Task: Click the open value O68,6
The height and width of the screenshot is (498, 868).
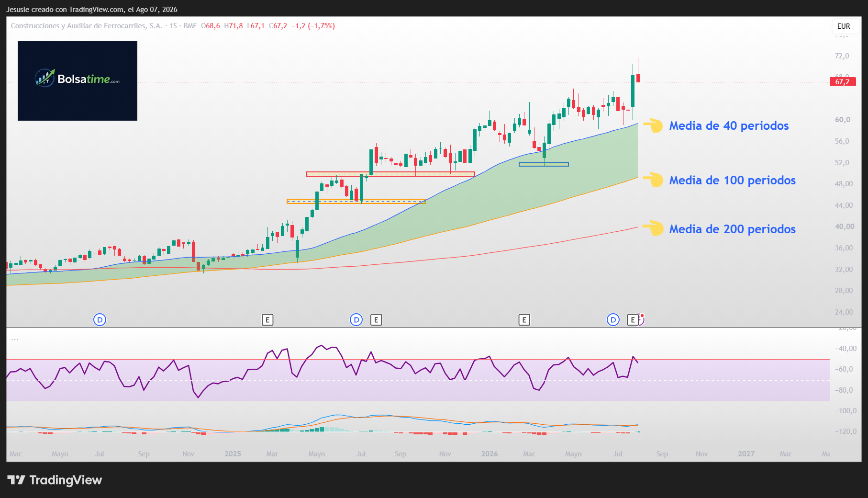Action: pyautogui.click(x=211, y=26)
